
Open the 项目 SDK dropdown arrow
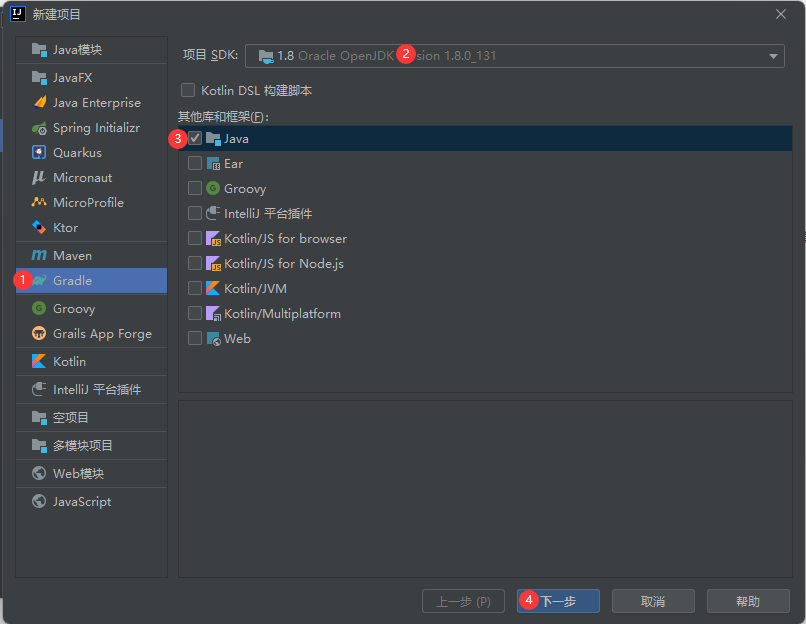pyautogui.click(x=773, y=56)
